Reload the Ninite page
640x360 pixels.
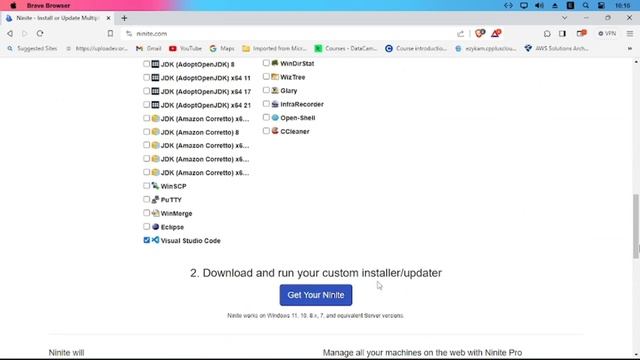[40, 33]
